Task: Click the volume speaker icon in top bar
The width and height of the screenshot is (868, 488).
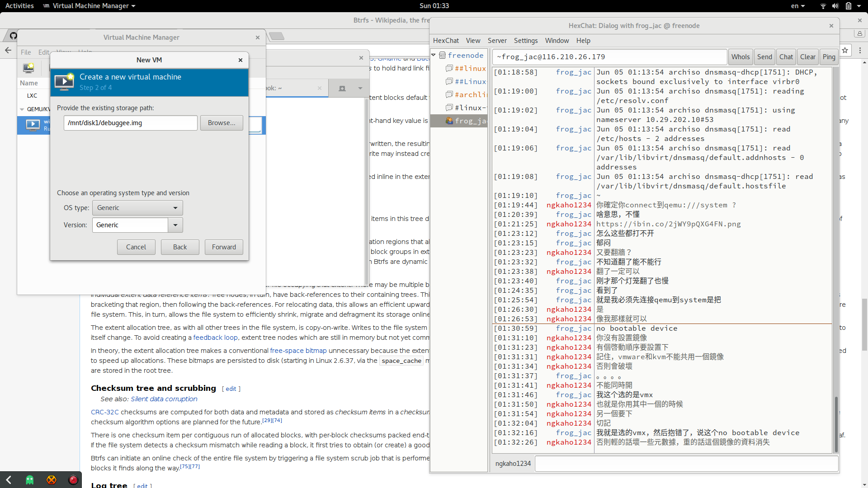Action: (835, 6)
